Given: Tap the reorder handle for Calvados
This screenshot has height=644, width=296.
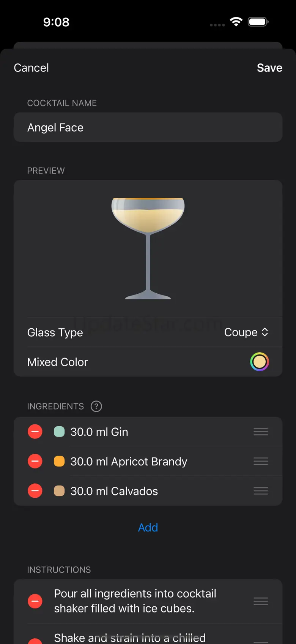Looking at the screenshot, I should pos(261,491).
